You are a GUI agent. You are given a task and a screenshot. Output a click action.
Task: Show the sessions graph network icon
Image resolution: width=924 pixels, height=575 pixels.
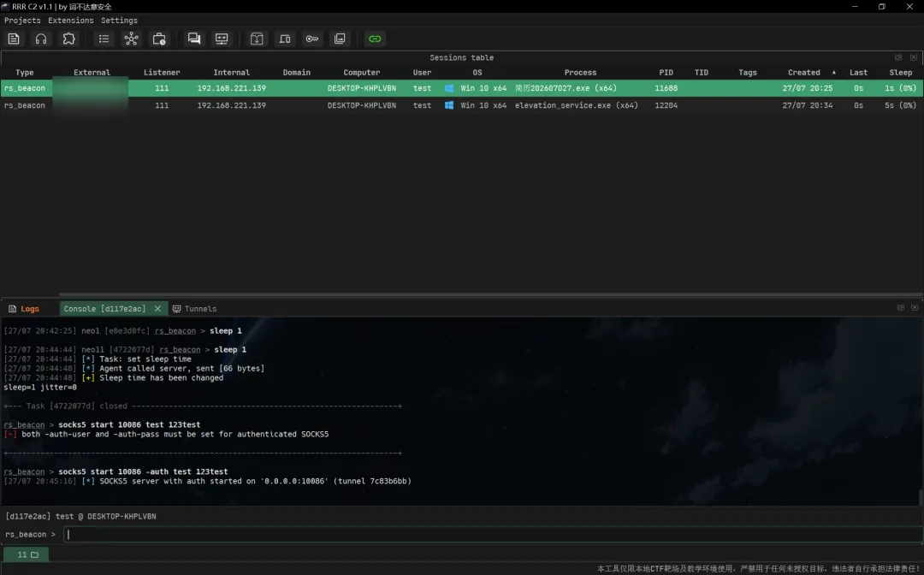tap(132, 39)
